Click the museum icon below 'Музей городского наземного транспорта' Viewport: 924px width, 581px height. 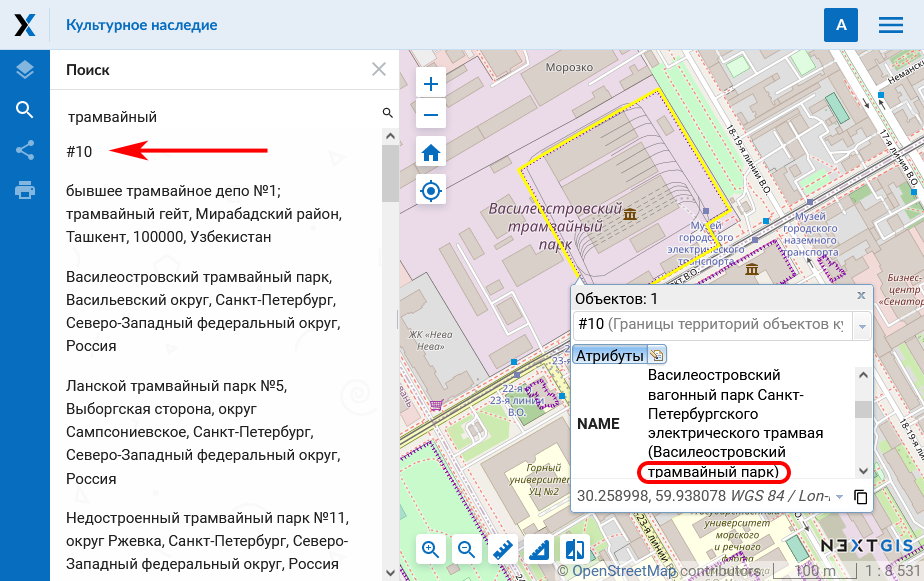pos(752,269)
